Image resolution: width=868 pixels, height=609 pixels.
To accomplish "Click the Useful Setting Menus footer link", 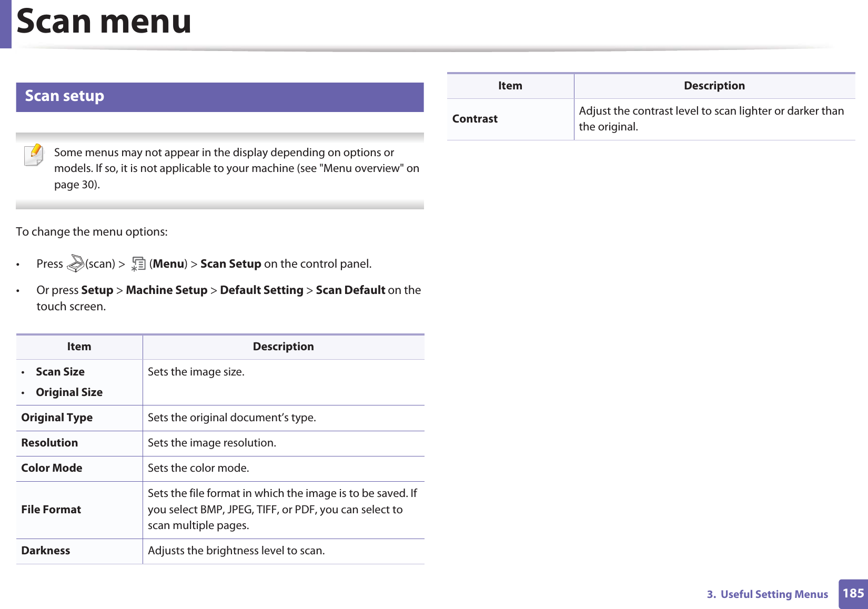I will (768, 594).
